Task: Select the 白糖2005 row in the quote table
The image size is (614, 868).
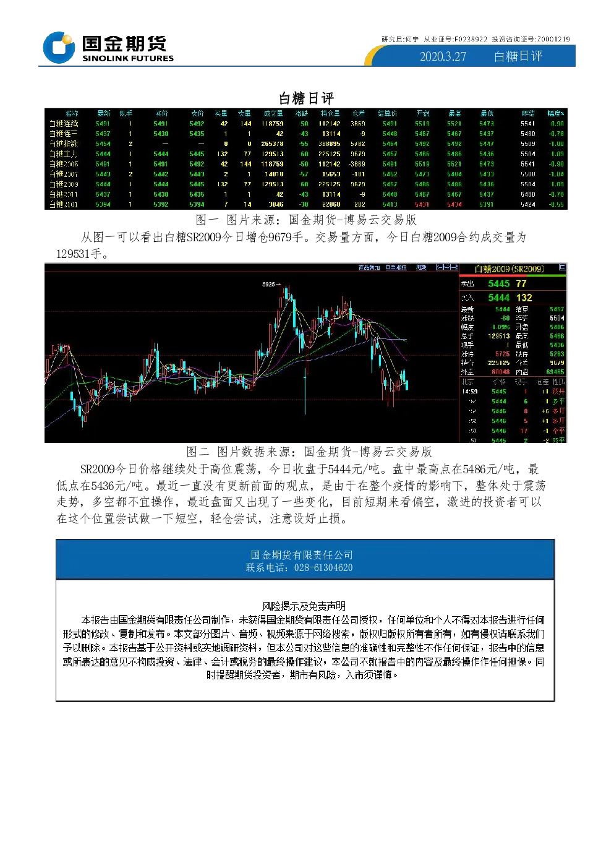Action: tap(305, 164)
